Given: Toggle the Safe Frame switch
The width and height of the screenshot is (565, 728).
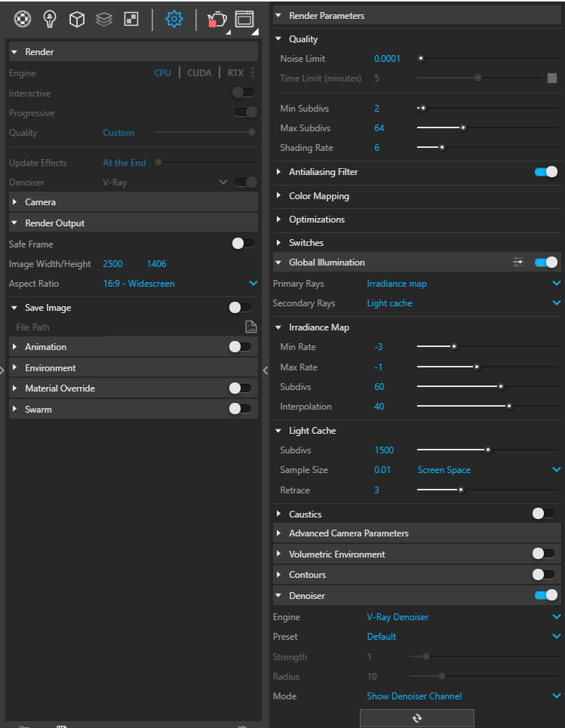Looking at the screenshot, I should [243, 244].
